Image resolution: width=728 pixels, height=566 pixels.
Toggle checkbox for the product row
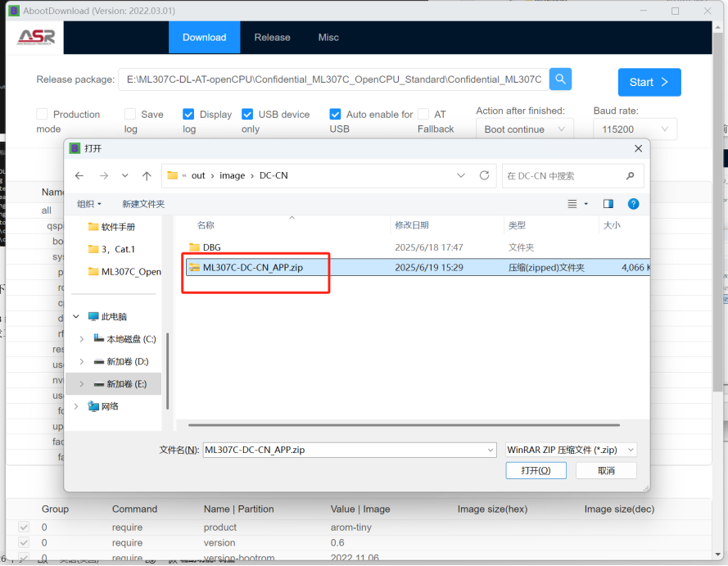(x=24, y=527)
